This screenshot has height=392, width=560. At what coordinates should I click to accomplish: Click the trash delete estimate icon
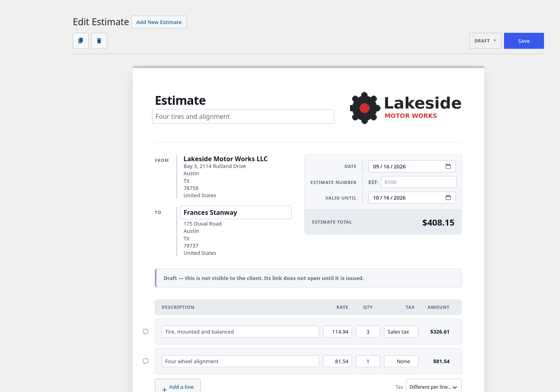click(99, 41)
